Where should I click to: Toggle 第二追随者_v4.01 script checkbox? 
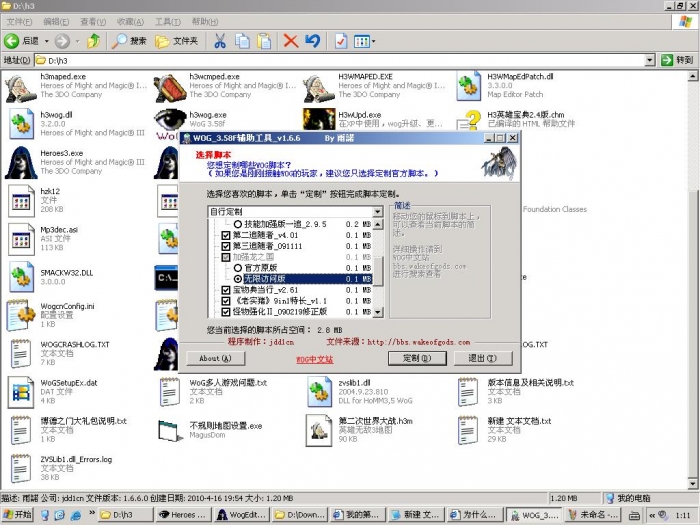226,235
